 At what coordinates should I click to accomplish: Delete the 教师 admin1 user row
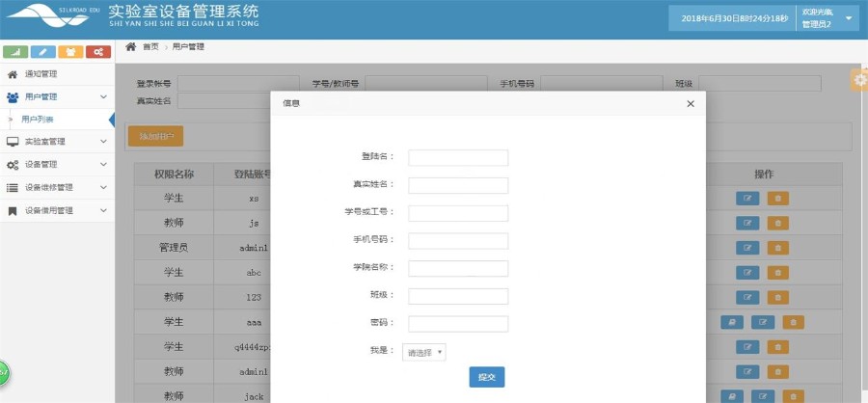click(x=777, y=372)
